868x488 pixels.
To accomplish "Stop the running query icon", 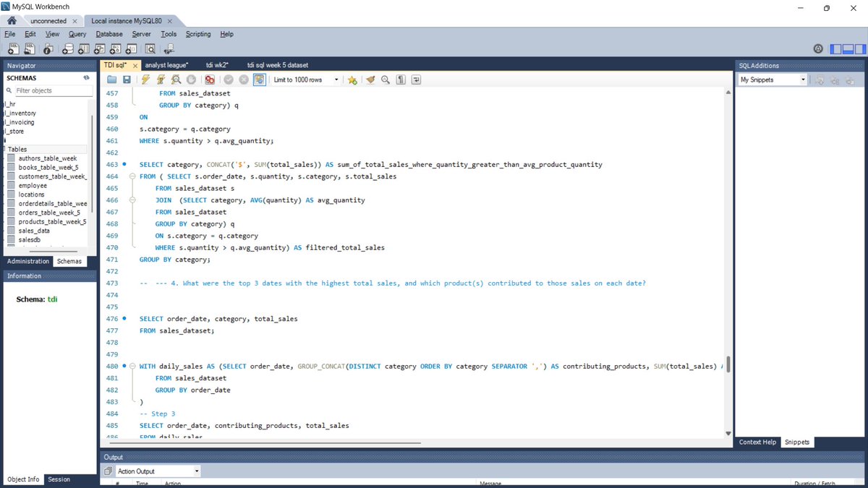I will coord(191,80).
